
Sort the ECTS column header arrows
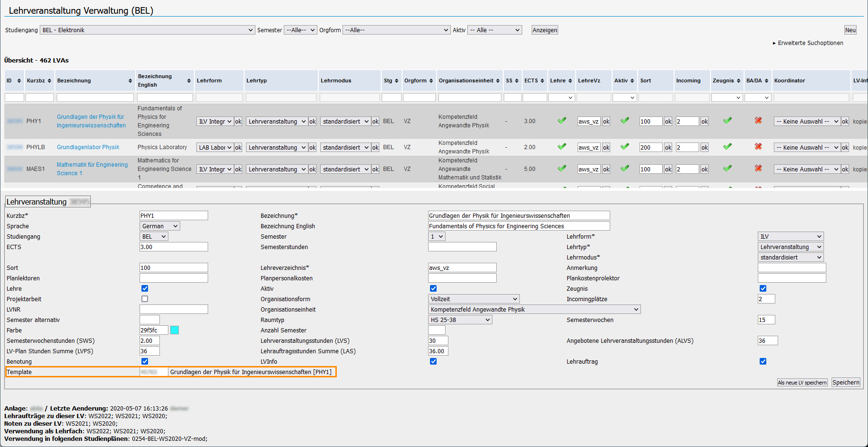(544, 80)
